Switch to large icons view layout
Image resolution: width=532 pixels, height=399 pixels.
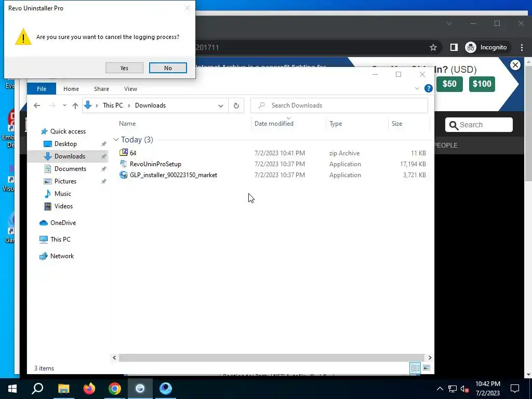coord(427,368)
